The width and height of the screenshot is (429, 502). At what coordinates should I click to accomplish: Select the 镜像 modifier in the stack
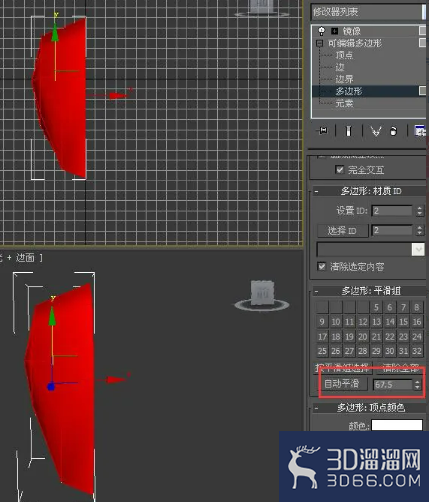(352, 31)
